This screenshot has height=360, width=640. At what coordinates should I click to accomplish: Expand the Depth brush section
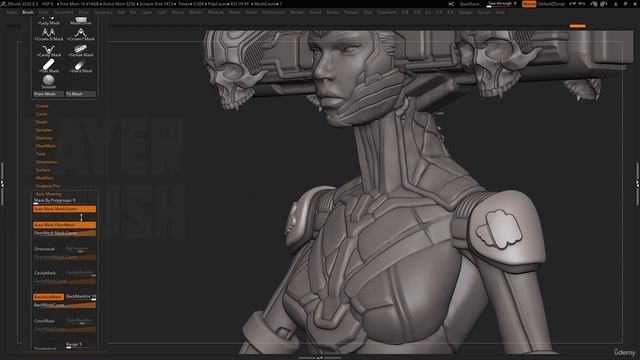click(41, 122)
